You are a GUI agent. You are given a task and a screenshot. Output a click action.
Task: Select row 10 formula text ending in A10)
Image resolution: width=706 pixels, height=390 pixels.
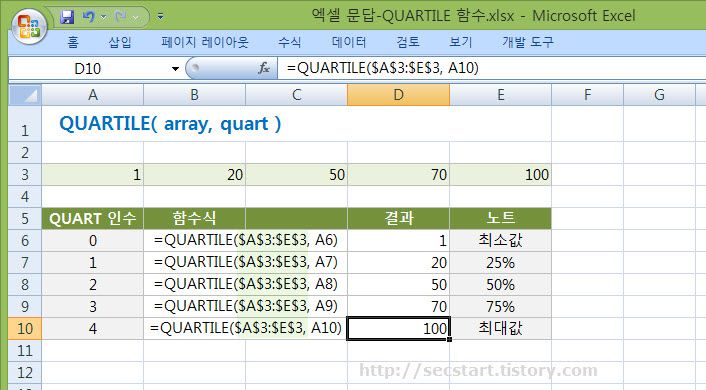(246, 328)
